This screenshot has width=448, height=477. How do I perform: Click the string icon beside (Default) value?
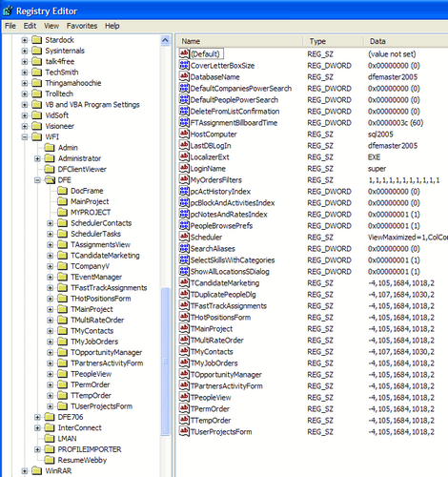click(x=184, y=53)
